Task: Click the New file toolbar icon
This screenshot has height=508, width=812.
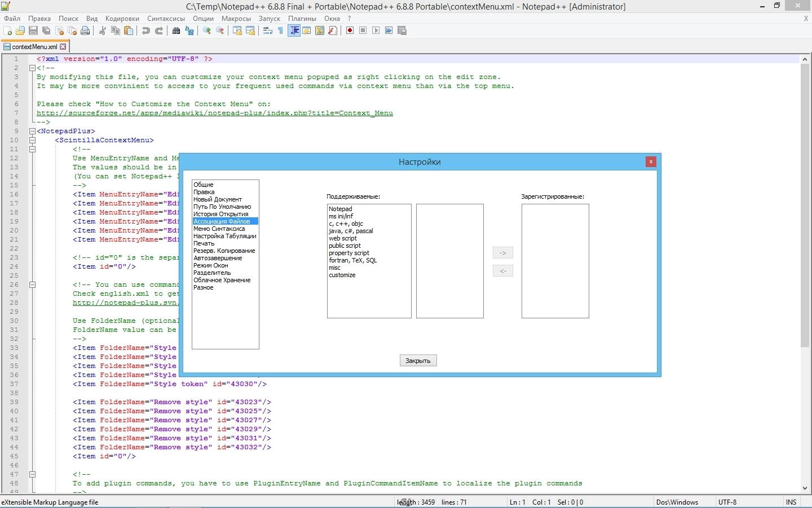Action: point(7,30)
